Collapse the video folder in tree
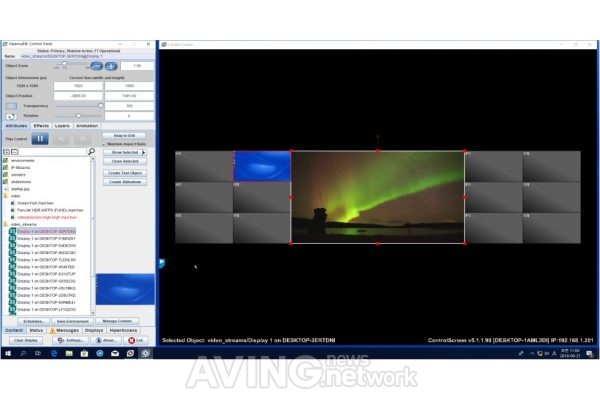Viewport: 600px width, 400px height. (6, 196)
